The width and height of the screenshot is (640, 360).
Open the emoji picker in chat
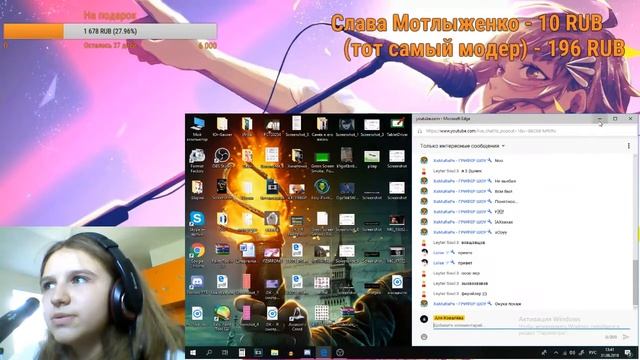[x=424, y=337]
